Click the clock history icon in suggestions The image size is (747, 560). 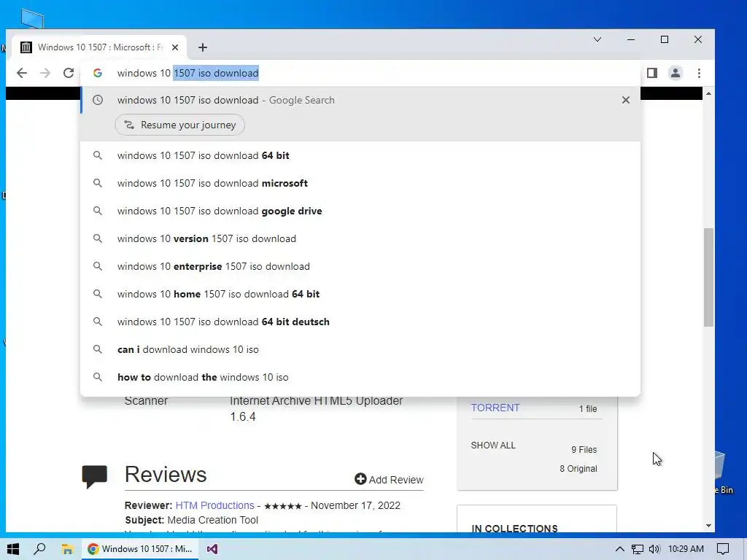(98, 100)
